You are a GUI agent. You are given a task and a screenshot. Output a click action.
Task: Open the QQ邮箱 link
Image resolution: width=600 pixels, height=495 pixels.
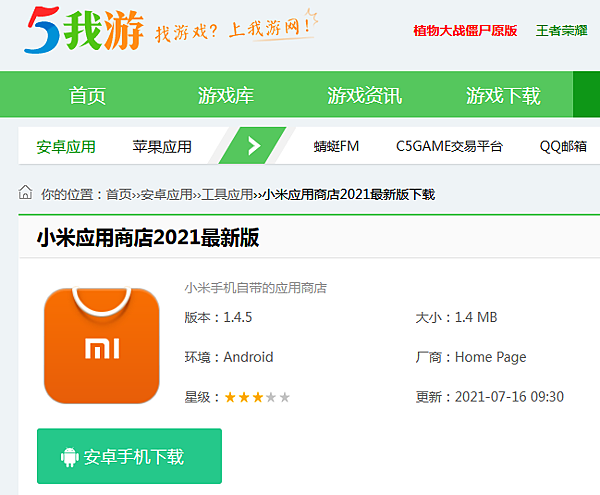(x=563, y=146)
